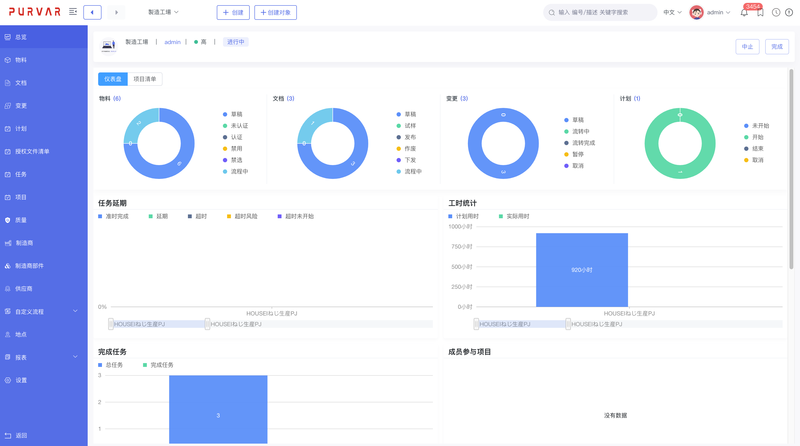Open 制造商部件 in the sidebar
Viewport: 800px width, 446px height.
pyautogui.click(x=43, y=266)
